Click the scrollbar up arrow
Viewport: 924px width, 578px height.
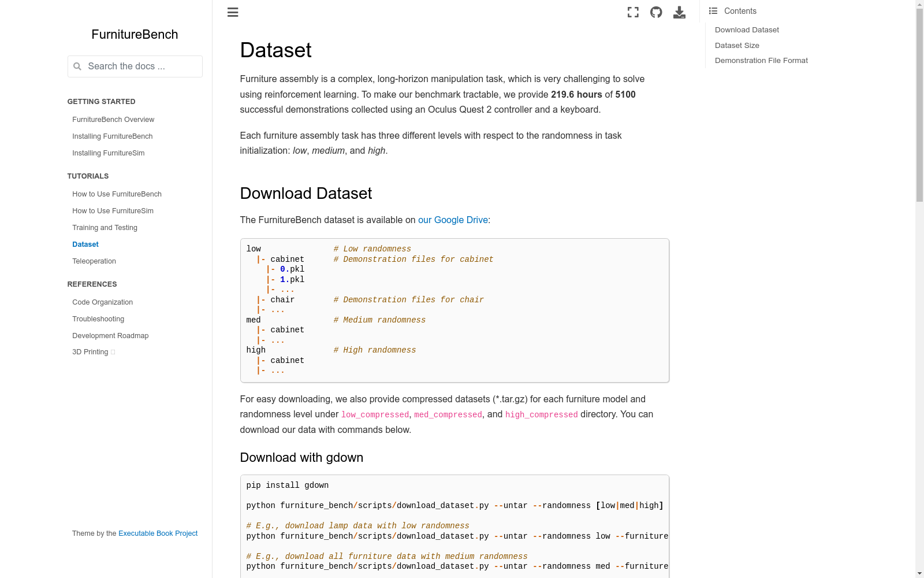919,4
